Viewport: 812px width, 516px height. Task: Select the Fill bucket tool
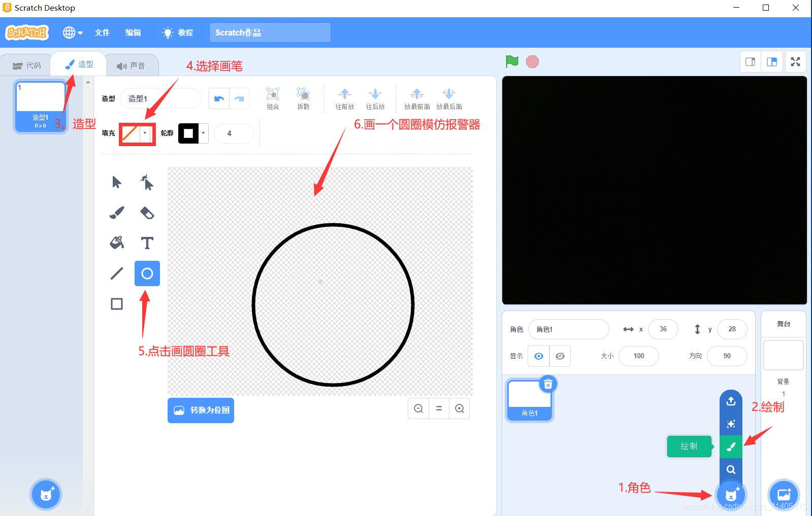coord(117,243)
